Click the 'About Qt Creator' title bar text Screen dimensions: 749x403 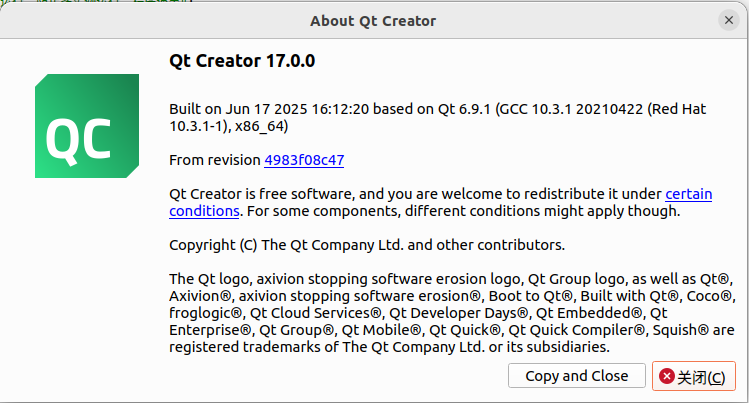click(x=373, y=21)
